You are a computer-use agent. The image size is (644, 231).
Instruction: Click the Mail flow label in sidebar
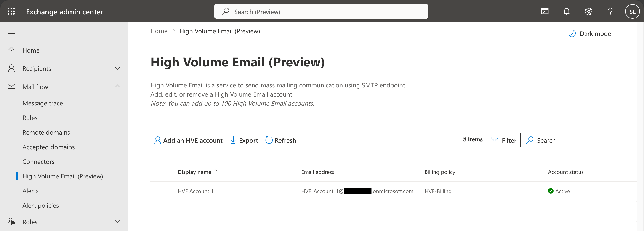click(x=35, y=87)
